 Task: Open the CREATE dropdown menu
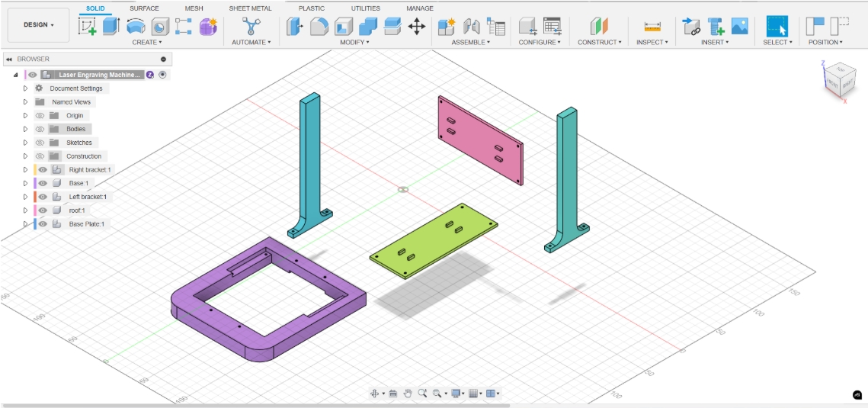coord(146,42)
